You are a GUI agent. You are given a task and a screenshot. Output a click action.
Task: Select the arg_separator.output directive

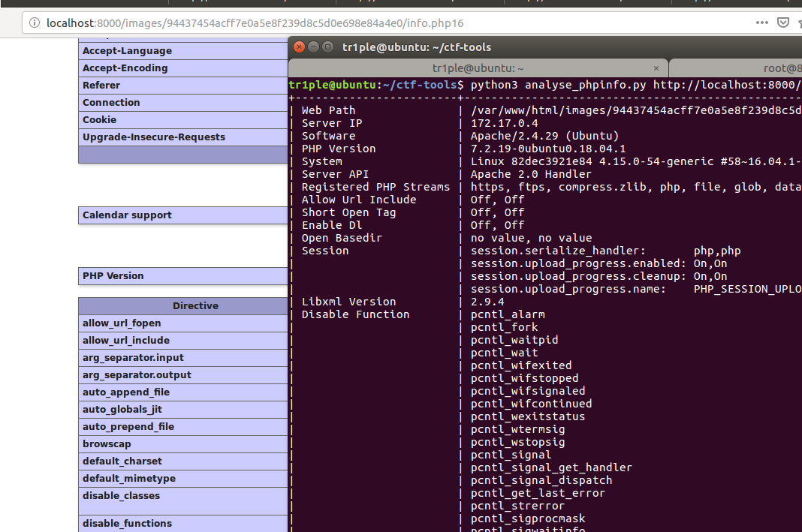click(x=183, y=375)
